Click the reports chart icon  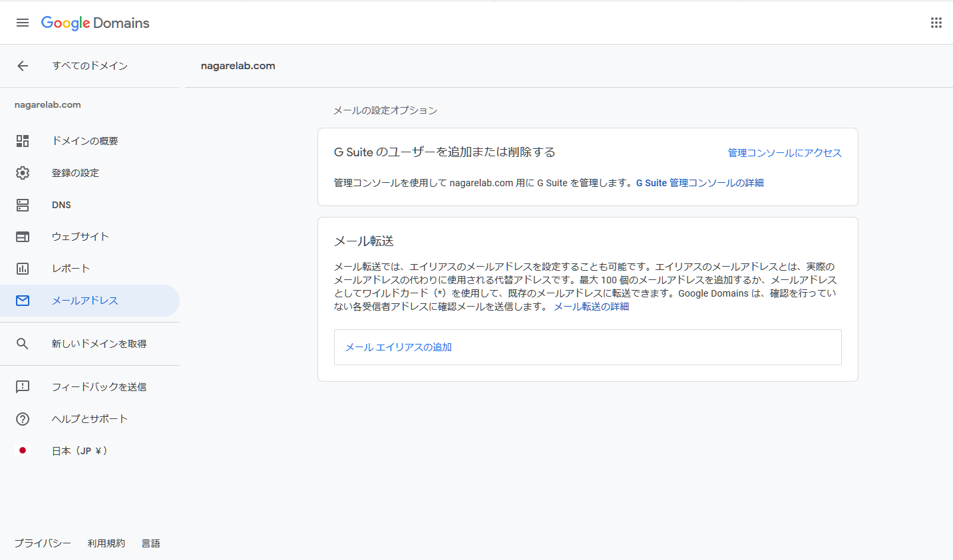pos(23,269)
